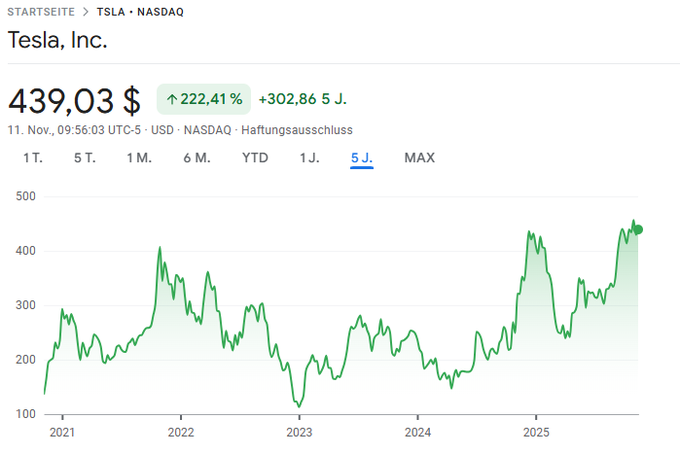The height and width of the screenshot is (454, 680).
Task: Click the breadcrumb chevron separator
Action: [85, 12]
